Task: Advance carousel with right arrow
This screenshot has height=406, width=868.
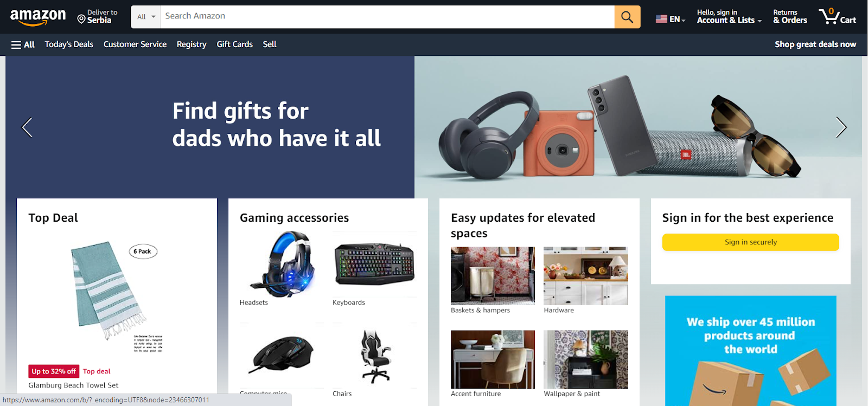Action: [841, 127]
